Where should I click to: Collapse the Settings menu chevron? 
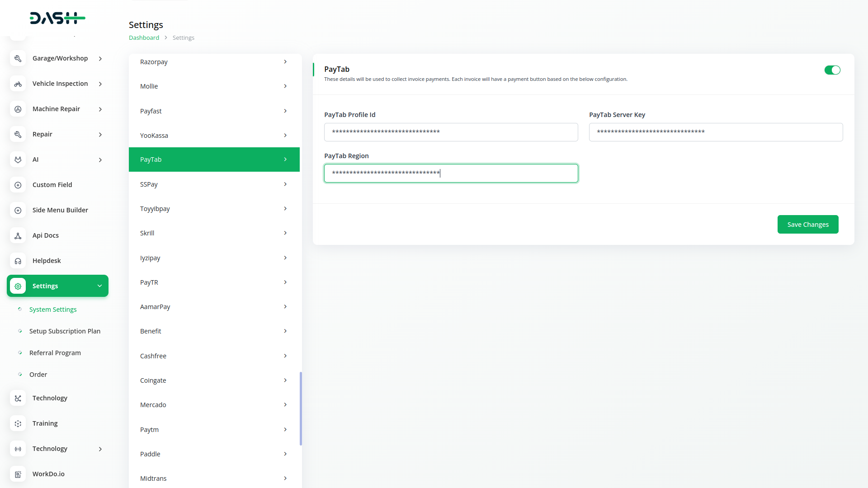pyautogui.click(x=100, y=286)
